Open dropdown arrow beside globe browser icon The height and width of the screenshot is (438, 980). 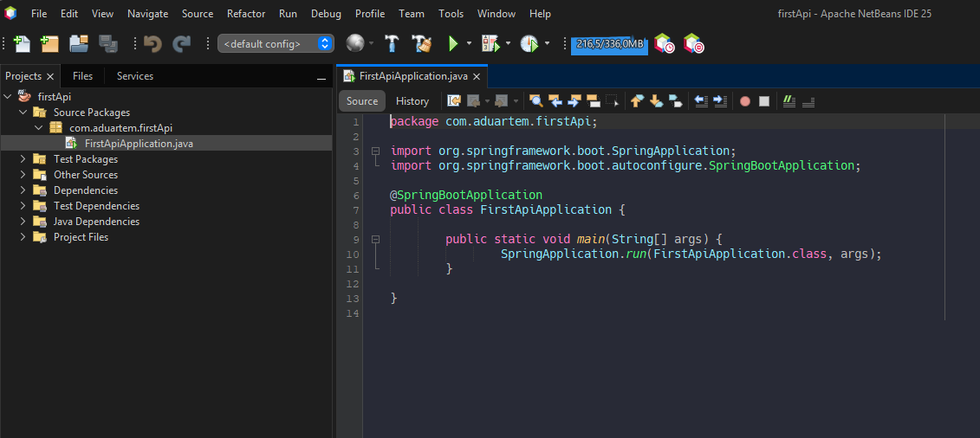[x=371, y=43]
